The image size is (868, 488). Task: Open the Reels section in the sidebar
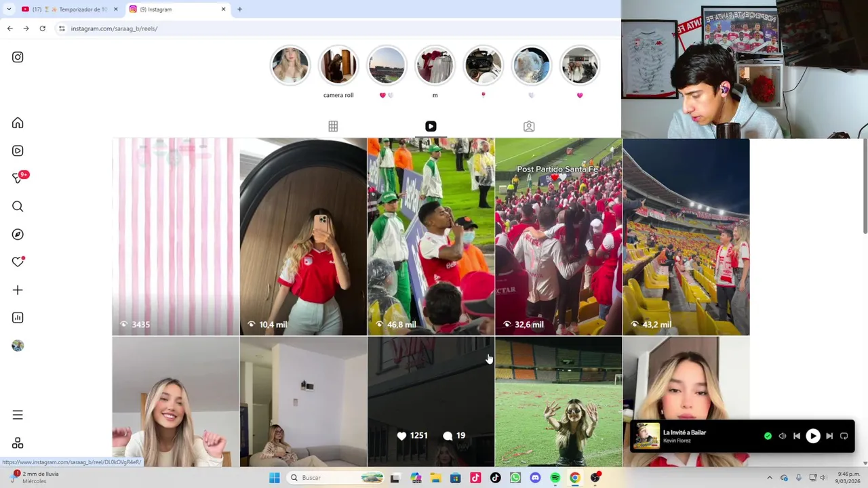coord(18,150)
